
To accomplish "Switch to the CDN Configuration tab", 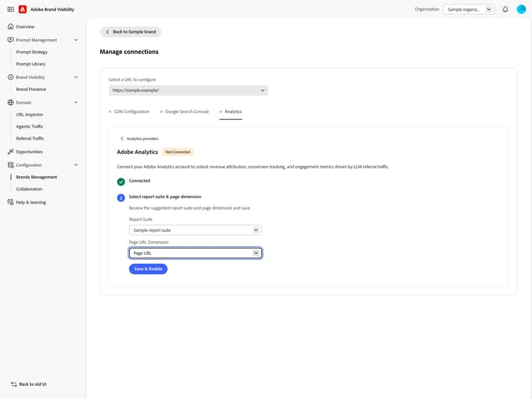I will click(129, 111).
